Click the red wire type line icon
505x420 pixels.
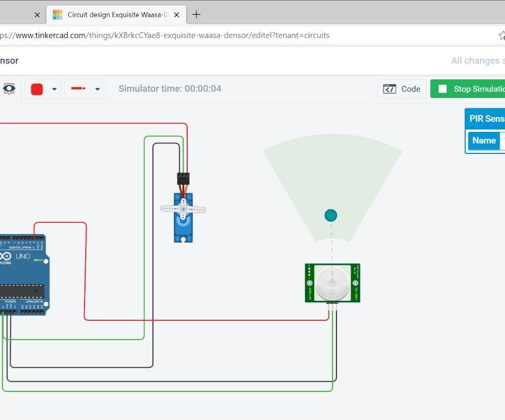click(78, 89)
